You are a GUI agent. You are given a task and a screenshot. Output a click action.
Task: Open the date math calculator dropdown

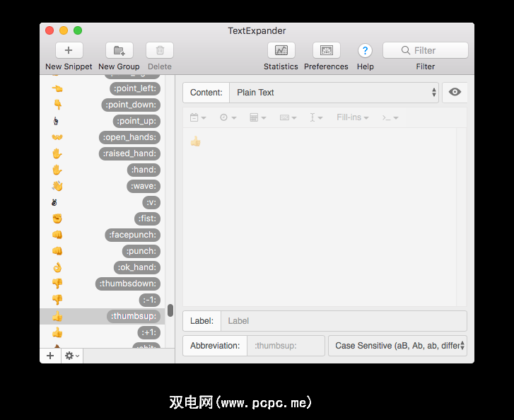tap(257, 117)
